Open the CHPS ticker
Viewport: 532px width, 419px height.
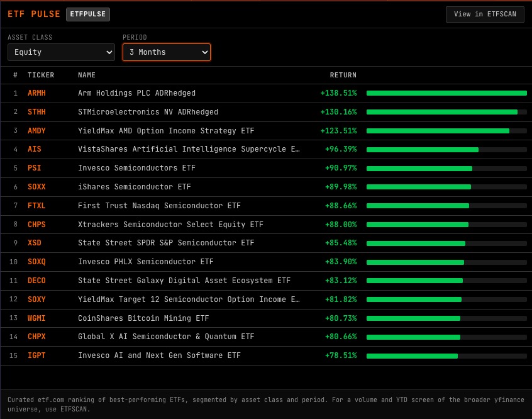tap(36, 225)
